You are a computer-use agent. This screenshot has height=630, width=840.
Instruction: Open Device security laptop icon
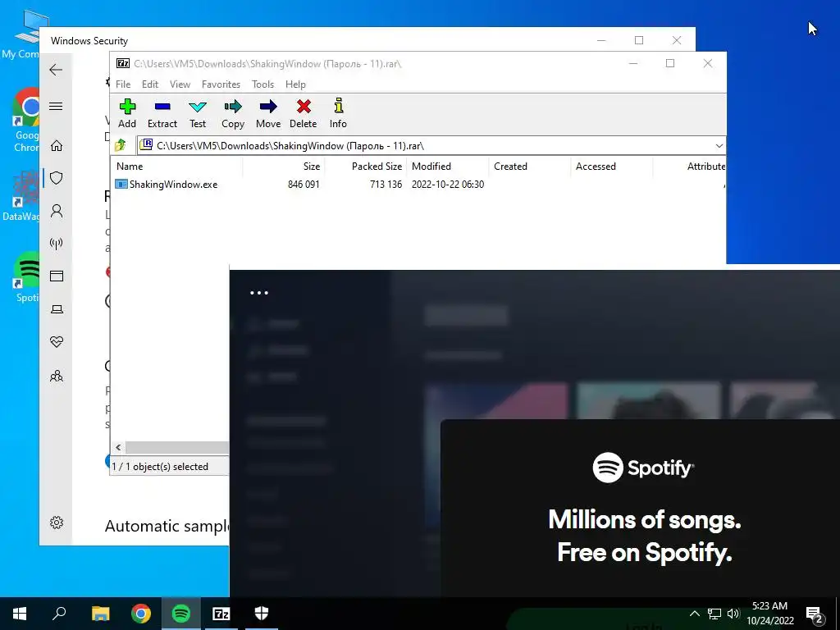[57, 309]
